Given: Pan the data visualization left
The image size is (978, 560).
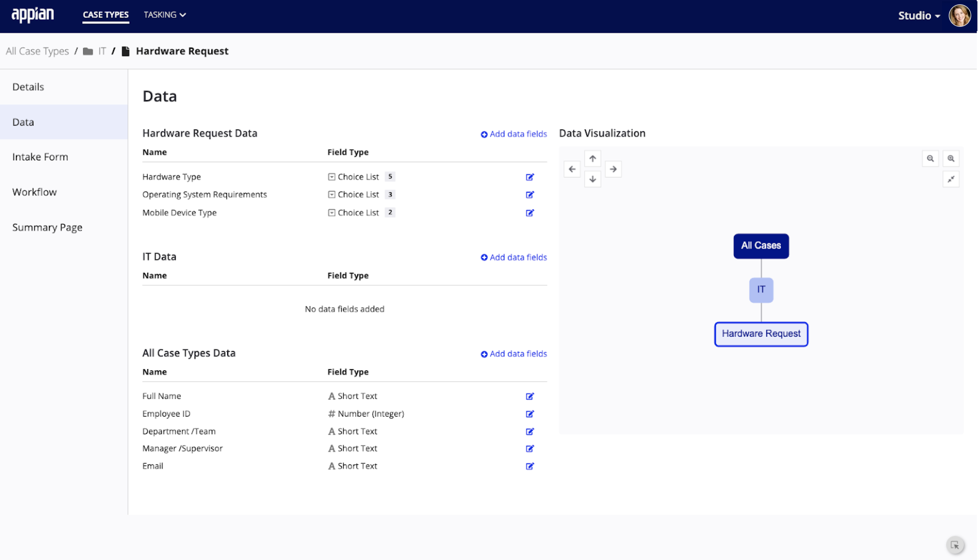Looking at the screenshot, I should pyautogui.click(x=572, y=169).
